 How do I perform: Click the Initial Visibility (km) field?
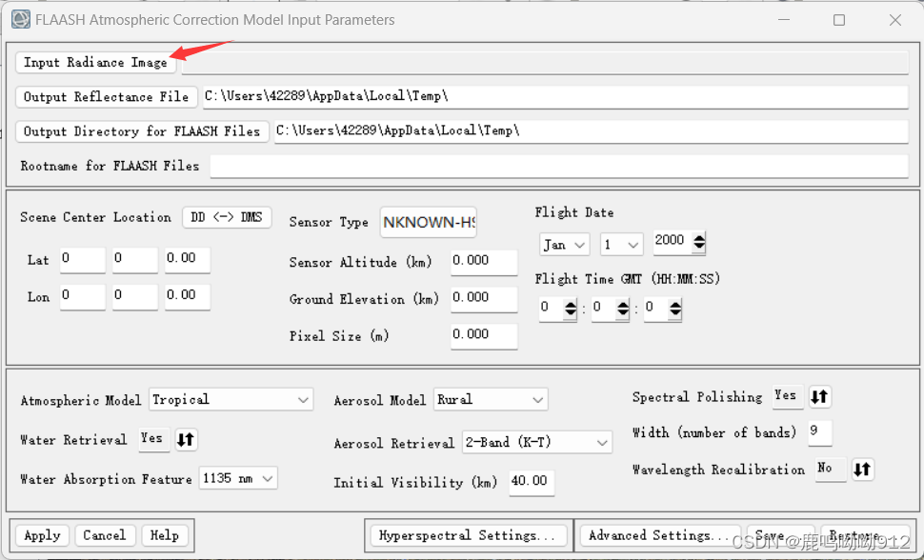(x=531, y=482)
